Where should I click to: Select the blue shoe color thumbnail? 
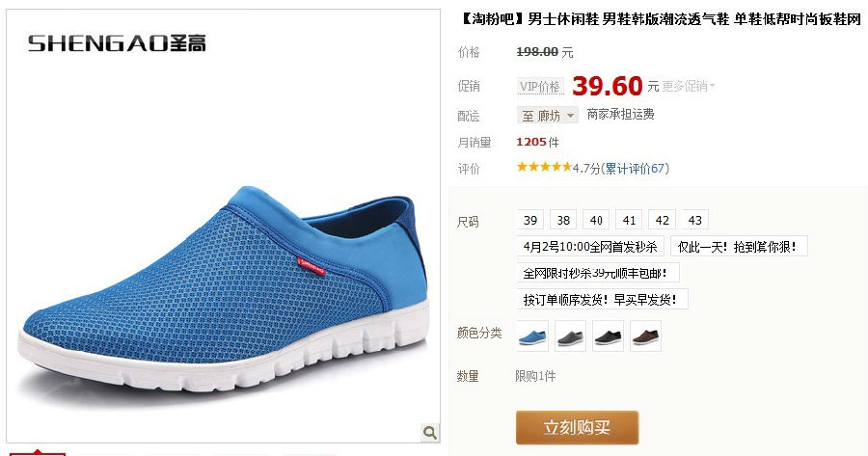tap(532, 335)
